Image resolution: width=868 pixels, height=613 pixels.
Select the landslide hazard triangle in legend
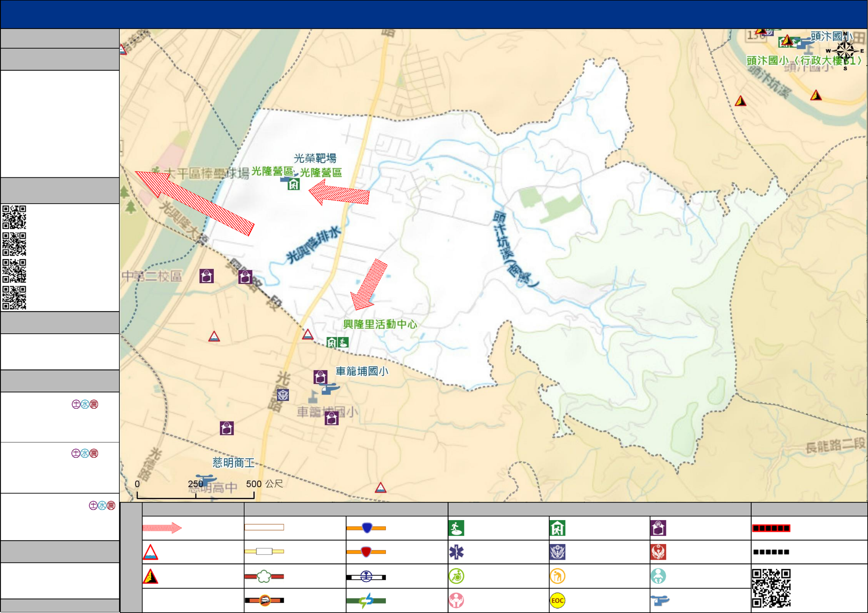tap(151, 576)
